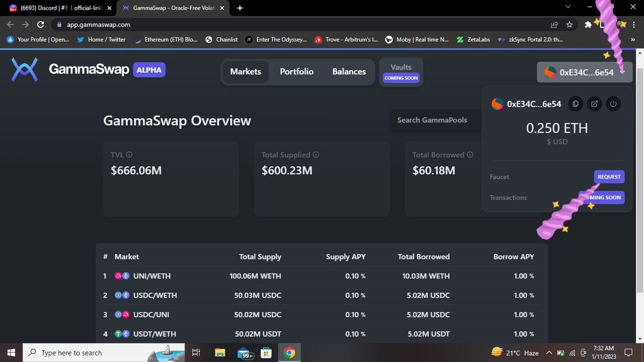Click the Windows Type here to search box

click(x=104, y=352)
